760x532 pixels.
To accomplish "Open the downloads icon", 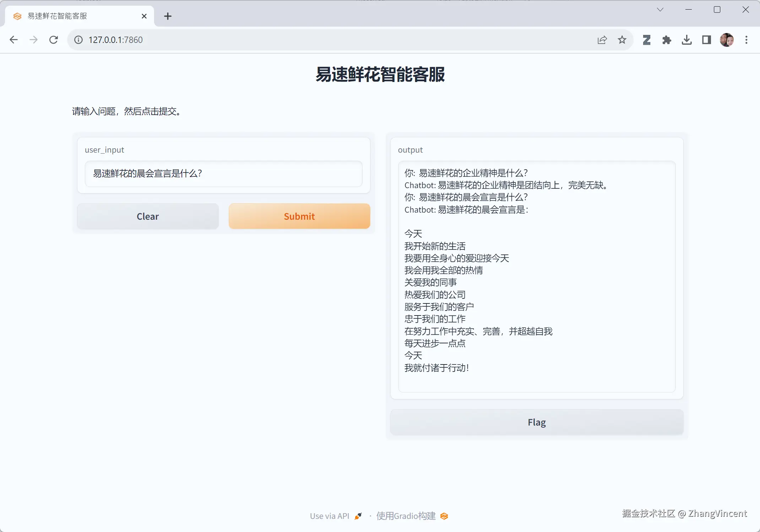I will pos(686,40).
